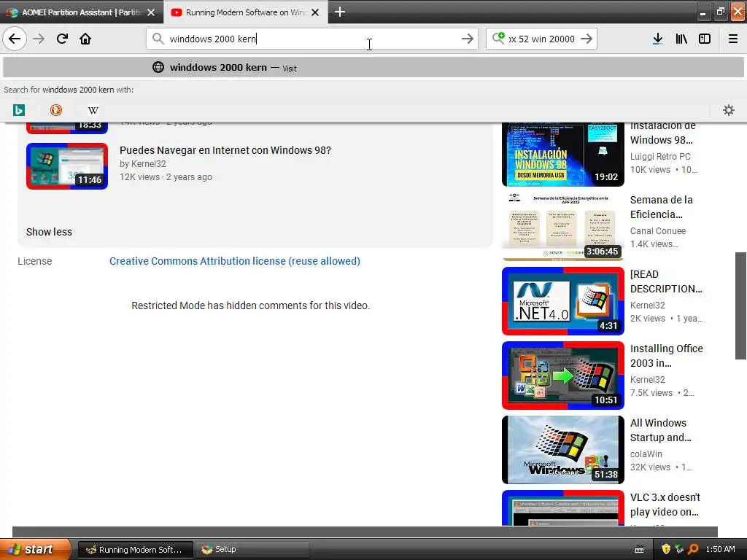Switch to AOMEI Partition Assistant tab
This screenshot has width=747, height=560.
click(82, 12)
